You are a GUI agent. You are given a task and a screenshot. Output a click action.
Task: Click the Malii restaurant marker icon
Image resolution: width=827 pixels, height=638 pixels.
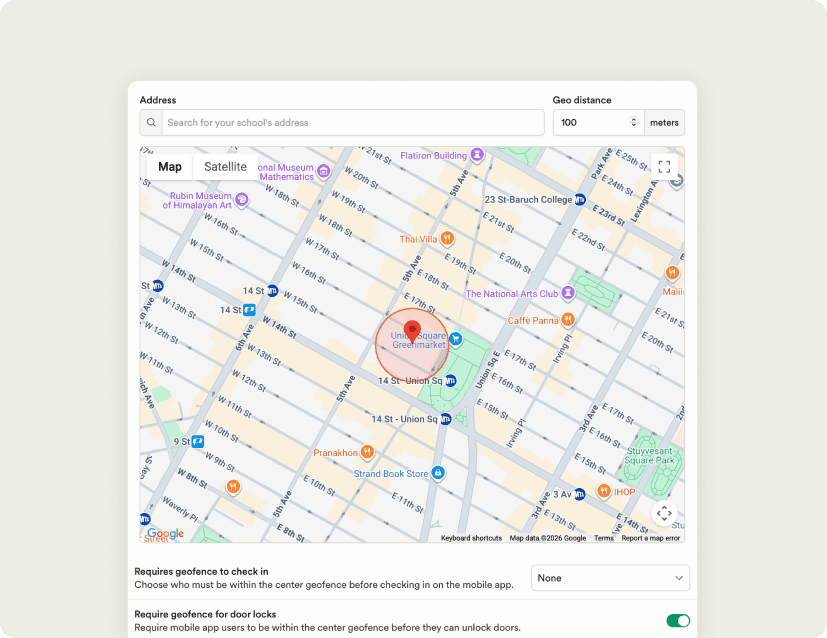pyautogui.click(x=672, y=273)
